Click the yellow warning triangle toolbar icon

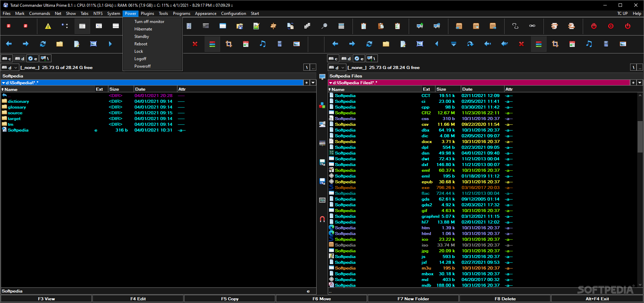pyautogui.click(x=48, y=26)
